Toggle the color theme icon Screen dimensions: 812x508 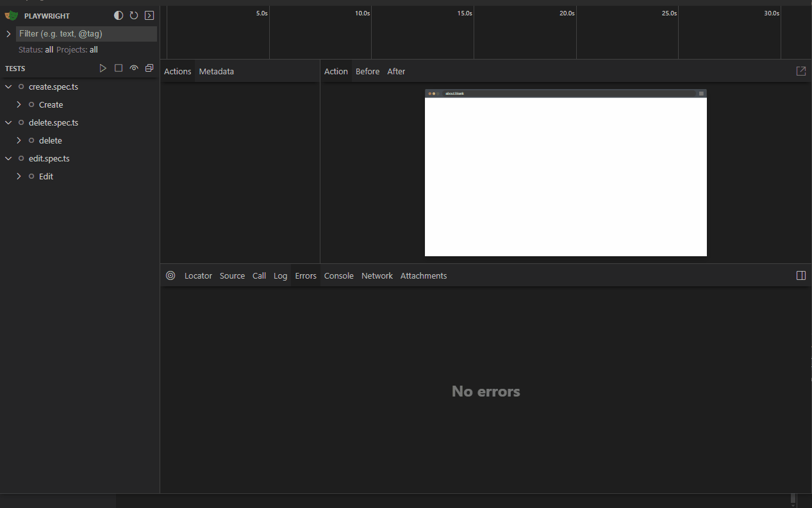pyautogui.click(x=119, y=15)
